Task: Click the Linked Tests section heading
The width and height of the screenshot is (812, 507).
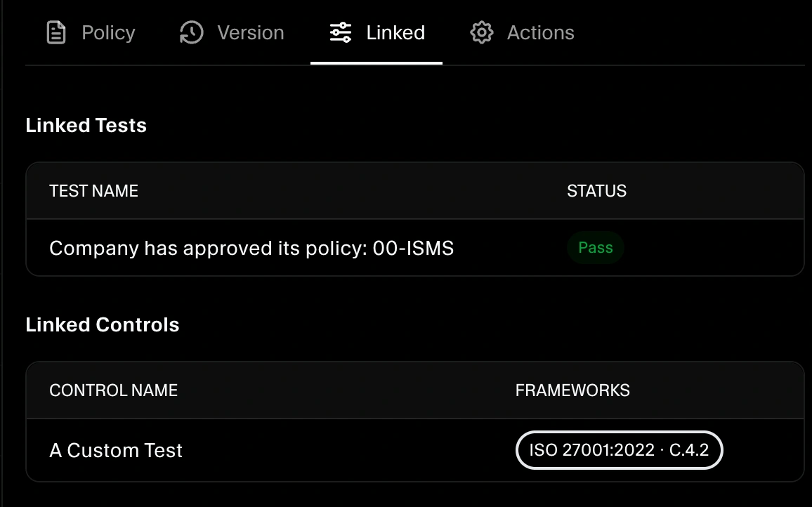Action: (86, 125)
